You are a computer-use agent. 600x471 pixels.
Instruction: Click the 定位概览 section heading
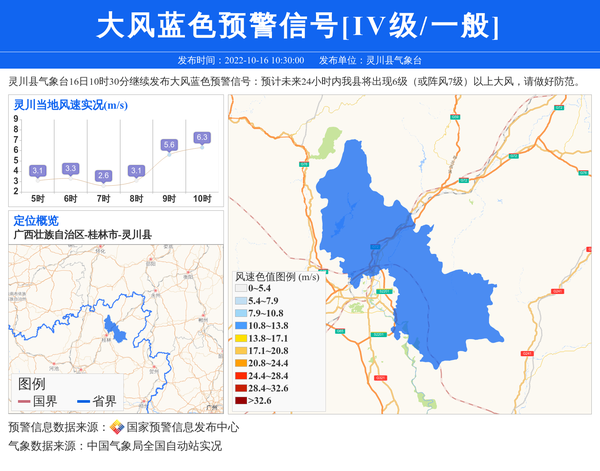[36, 220]
